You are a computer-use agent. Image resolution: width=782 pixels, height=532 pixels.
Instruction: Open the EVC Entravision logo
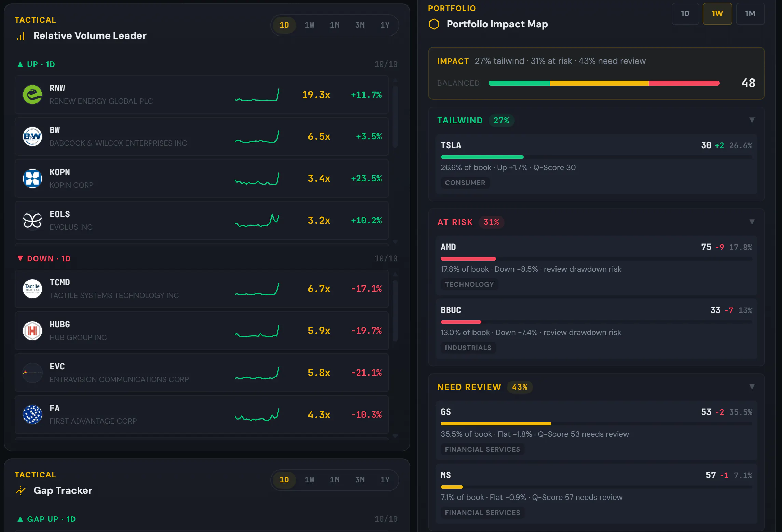tap(32, 373)
